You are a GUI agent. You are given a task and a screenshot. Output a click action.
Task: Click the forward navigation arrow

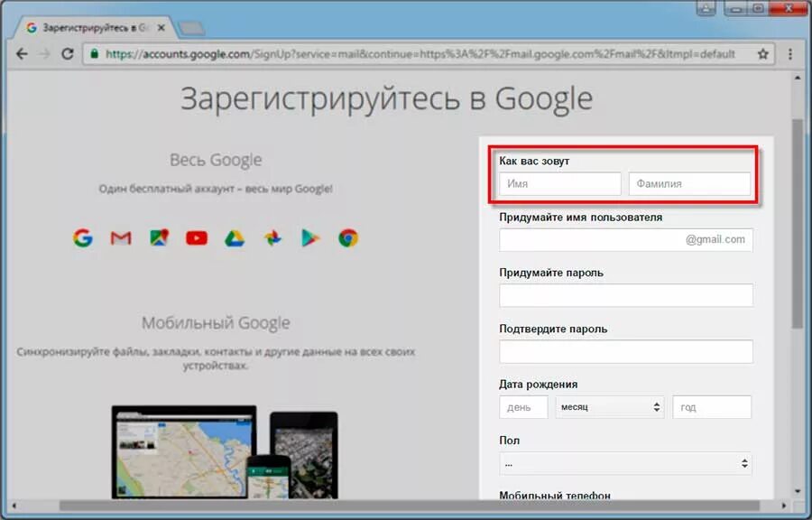click(45, 54)
